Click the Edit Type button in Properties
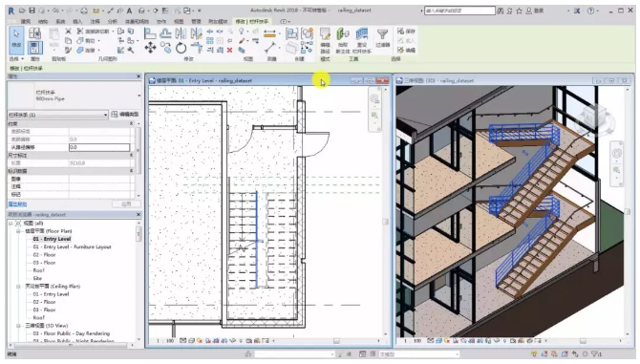The height and width of the screenshot is (364, 640). point(125,115)
